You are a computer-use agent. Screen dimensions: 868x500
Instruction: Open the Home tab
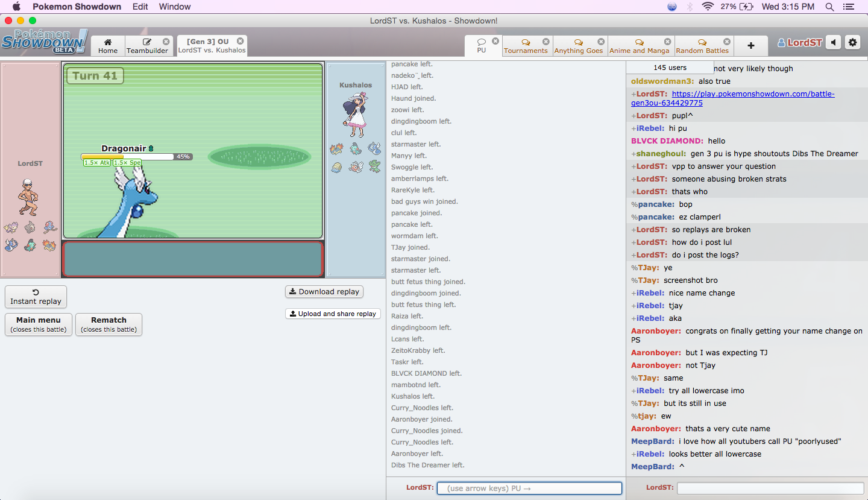tap(108, 46)
